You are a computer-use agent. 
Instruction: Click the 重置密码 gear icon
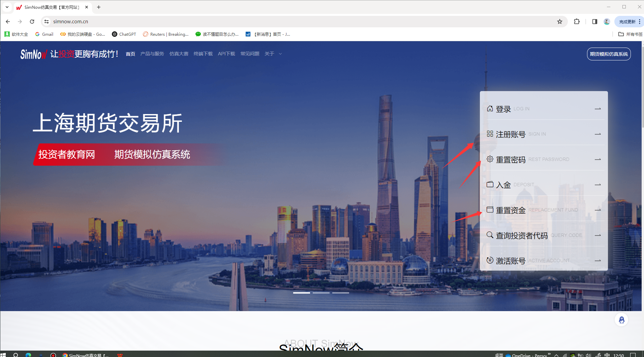490,159
